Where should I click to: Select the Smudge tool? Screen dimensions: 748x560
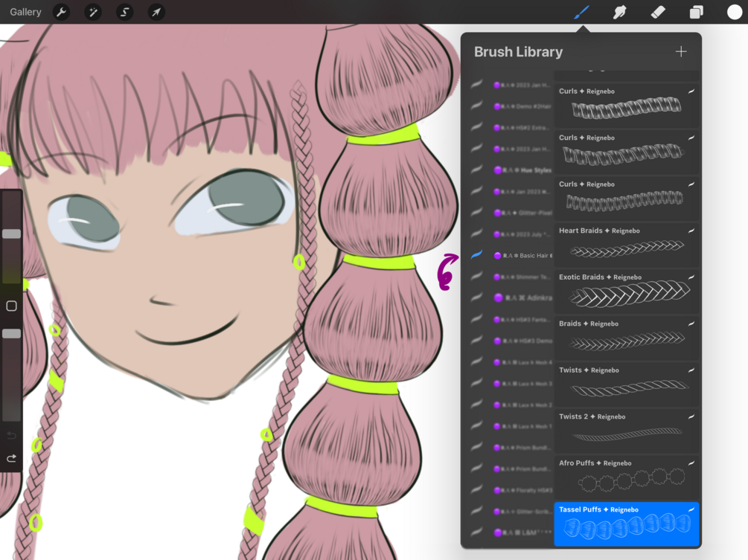coord(620,12)
